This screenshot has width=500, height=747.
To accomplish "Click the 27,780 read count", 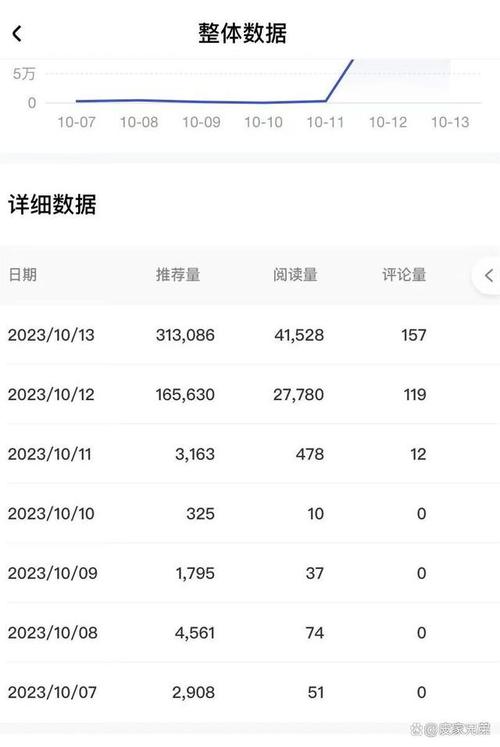I will pyautogui.click(x=299, y=394).
